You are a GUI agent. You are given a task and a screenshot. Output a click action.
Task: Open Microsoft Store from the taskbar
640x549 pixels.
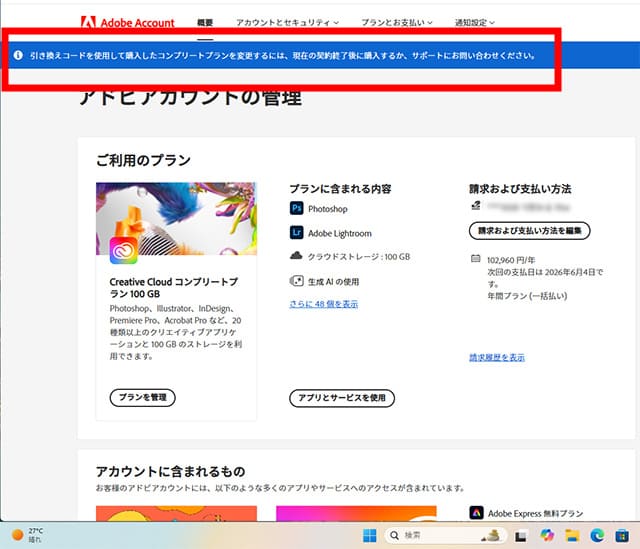coord(622,536)
